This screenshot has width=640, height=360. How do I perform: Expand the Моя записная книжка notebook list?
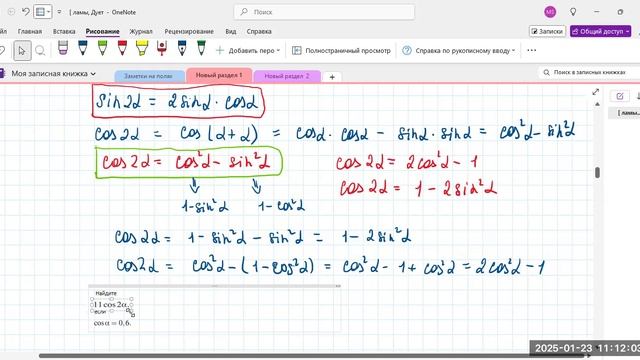click(x=53, y=73)
